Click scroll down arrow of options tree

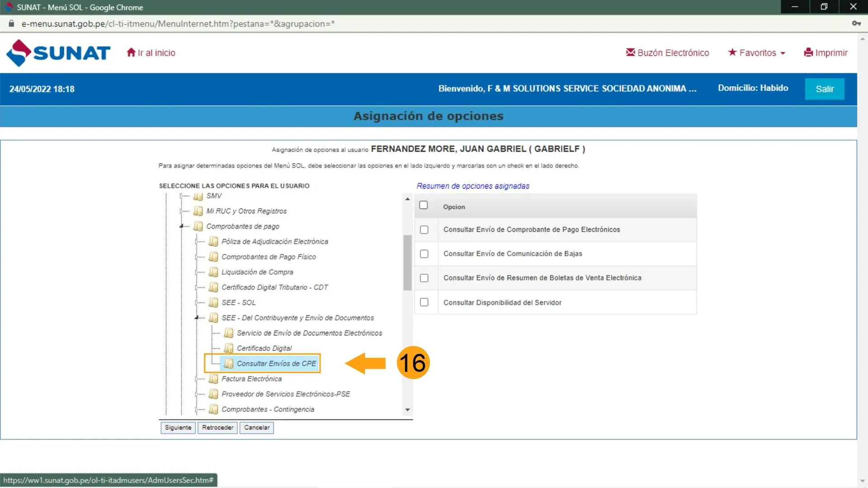point(407,410)
